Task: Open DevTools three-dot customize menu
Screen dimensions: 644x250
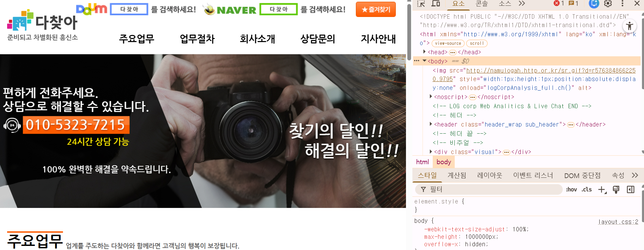Action: [x=622, y=3]
